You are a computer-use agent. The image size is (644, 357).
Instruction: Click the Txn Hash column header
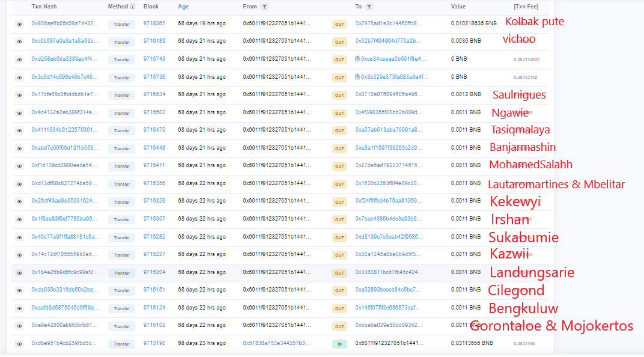tap(44, 7)
